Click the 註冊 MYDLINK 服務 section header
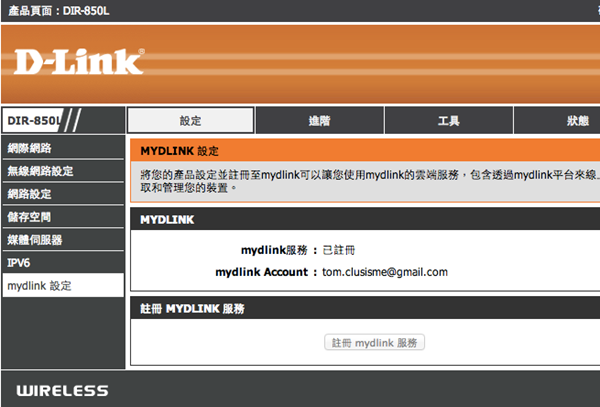This screenshot has height=407, width=600. (x=192, y=308)
